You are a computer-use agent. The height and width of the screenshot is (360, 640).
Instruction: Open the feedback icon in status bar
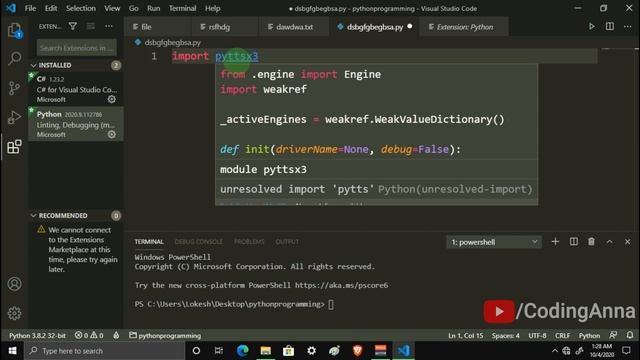[613, 335]
